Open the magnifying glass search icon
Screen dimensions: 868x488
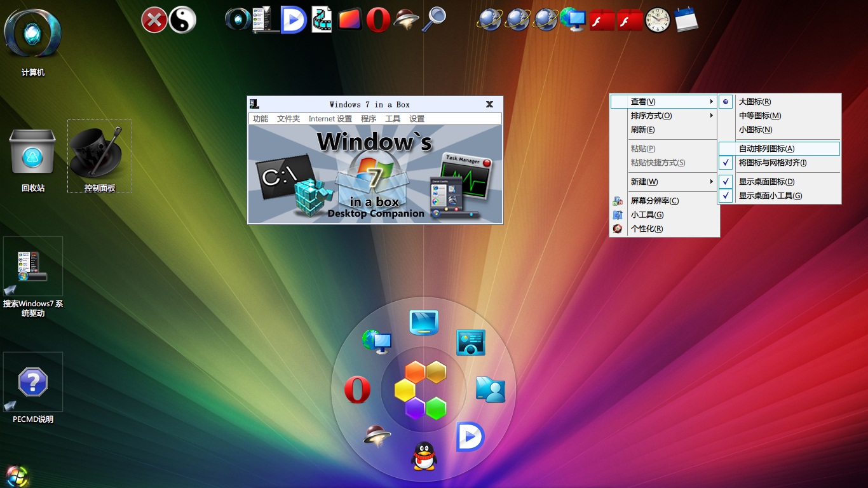(x=434, y=20)
